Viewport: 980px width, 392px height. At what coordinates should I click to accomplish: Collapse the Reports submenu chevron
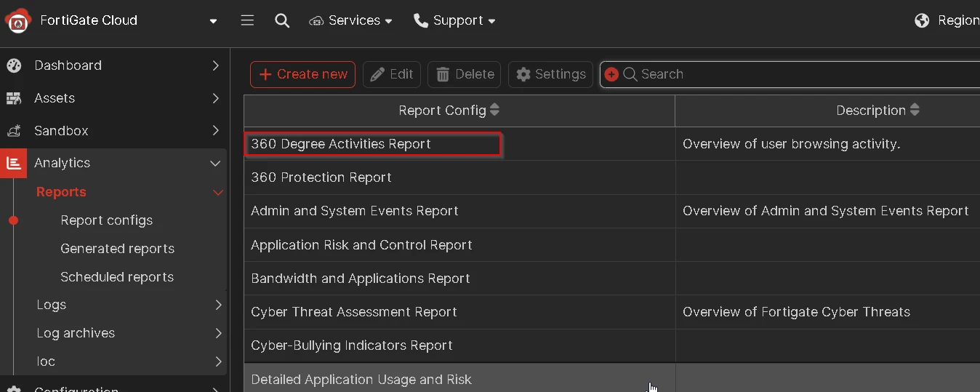[217, 193]
